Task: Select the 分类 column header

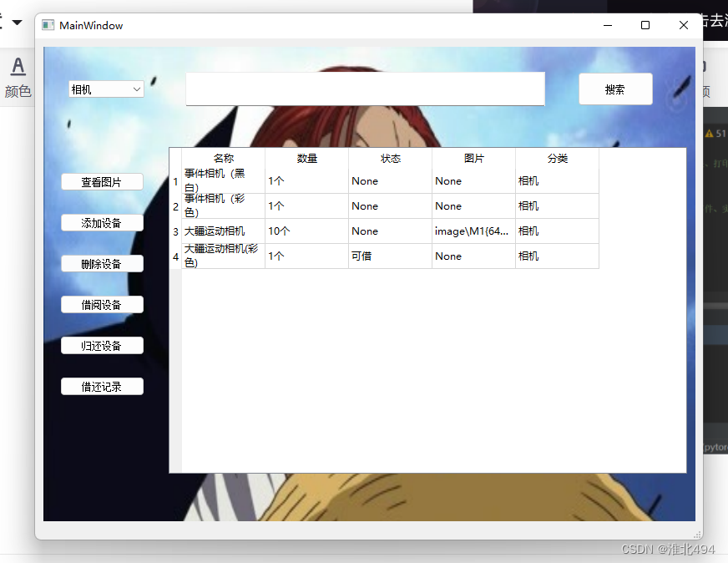Action: tap(557, 159)
